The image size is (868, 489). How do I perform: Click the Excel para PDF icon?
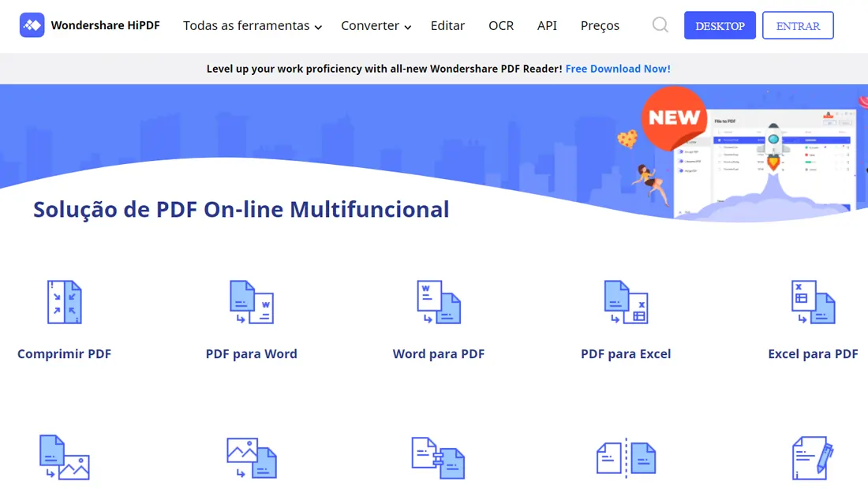813,302
